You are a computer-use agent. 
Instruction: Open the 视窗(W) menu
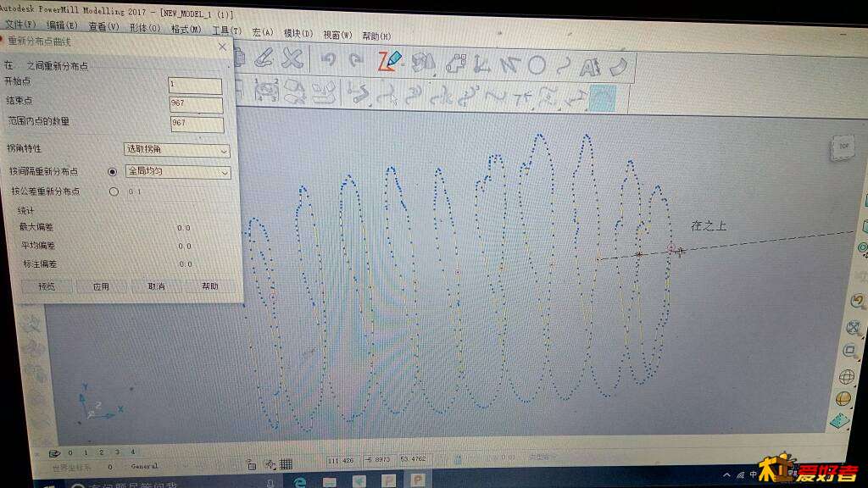(337, 35)
